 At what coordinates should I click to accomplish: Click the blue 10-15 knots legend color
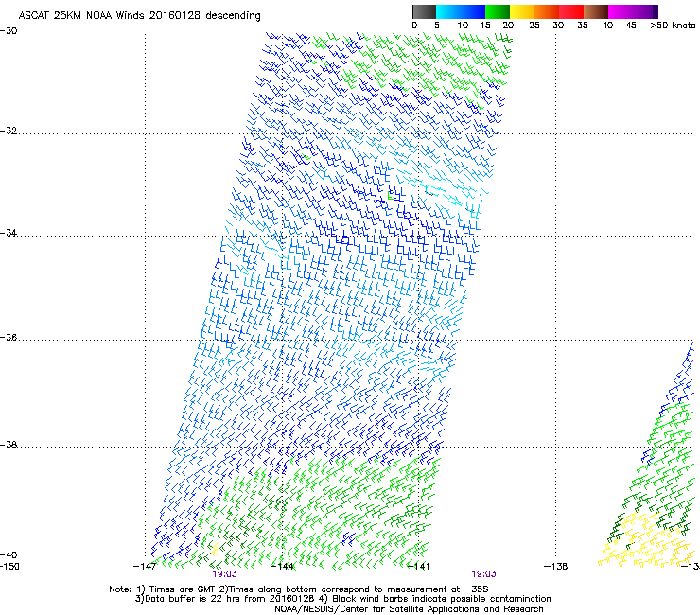tap(473, 11)
